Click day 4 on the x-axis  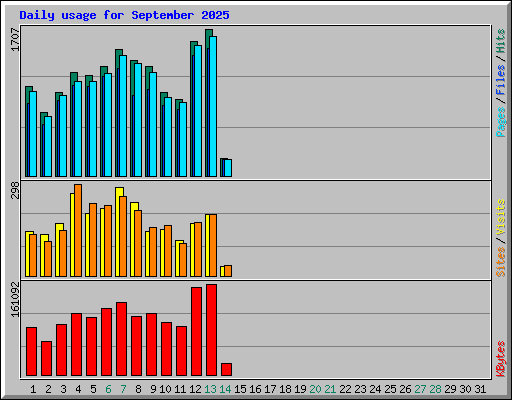78,389
